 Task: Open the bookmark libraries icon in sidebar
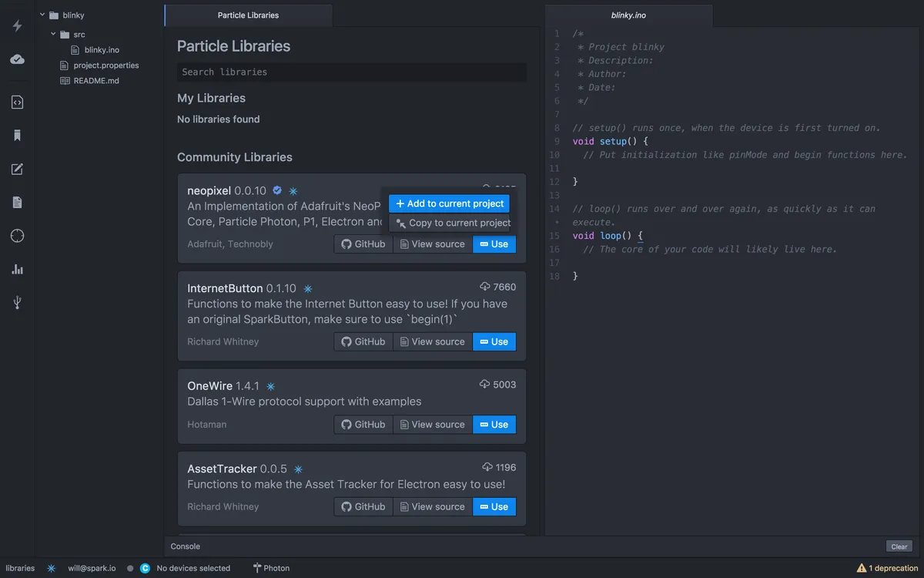(x=17, y=136)
